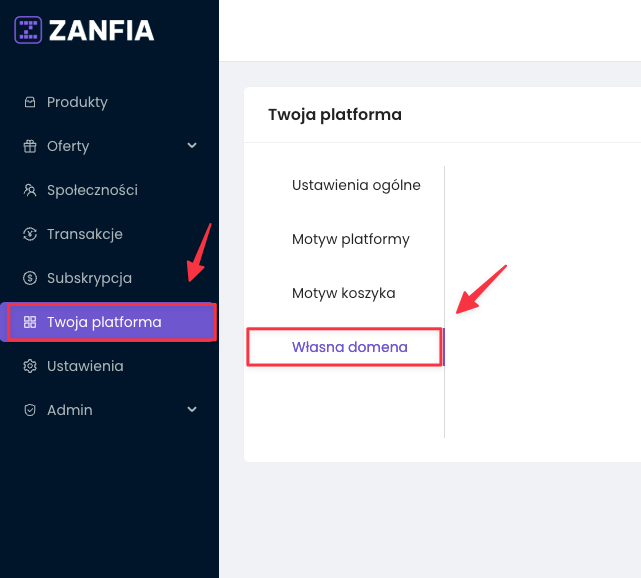
Task: Expand the Admin submenu chevron
Action: pos(192,410)
